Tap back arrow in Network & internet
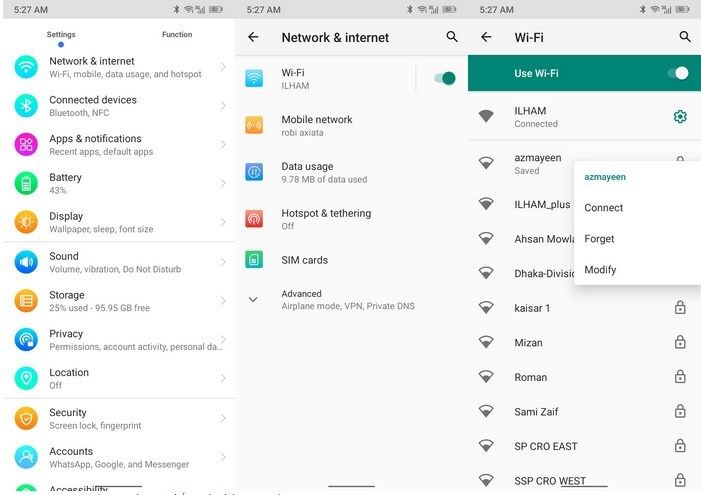This screenshot has height=495, width=701. (253, 37)
